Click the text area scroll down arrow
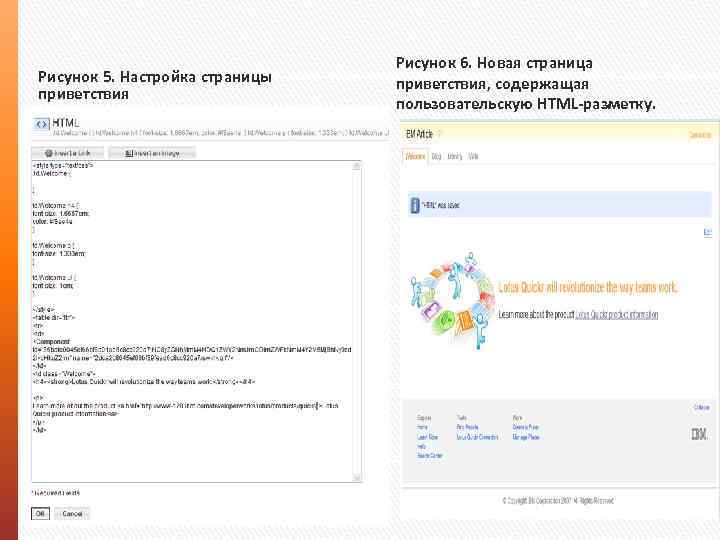 (357, 478)
